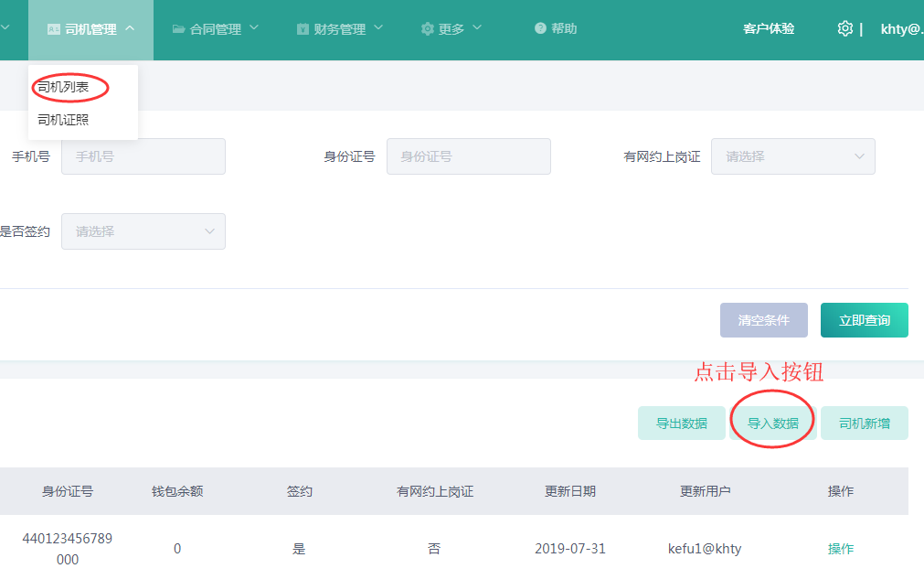Focus the 手机号 input field
Viewport: 924px width, 579px height.
pyautogui.click(x=143, y=156)
